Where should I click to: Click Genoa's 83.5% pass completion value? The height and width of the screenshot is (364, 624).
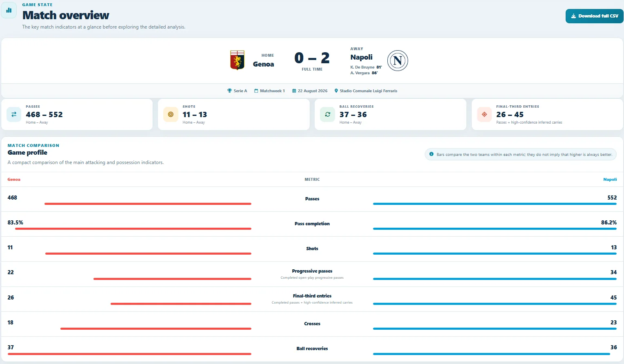[x=15, y=223]
